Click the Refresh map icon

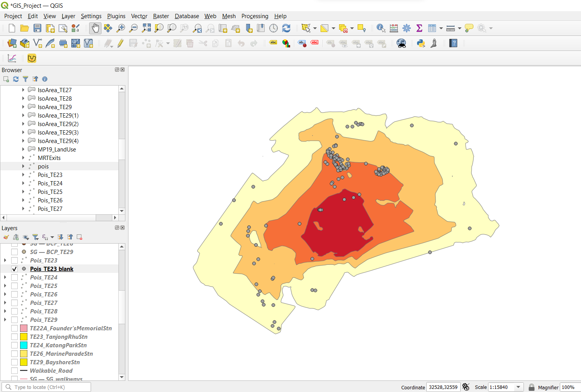(x=286, y=28)
